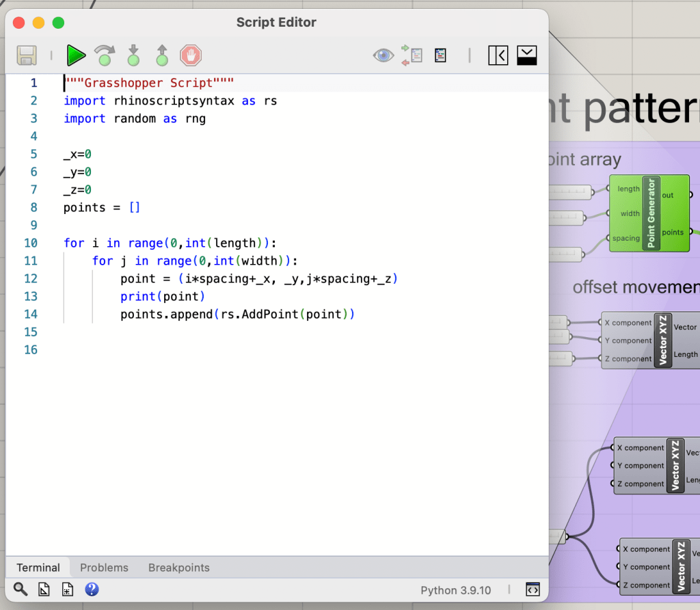The height and width of the screenshot is (610, 700).
Task: Save the script using the floppy disk icon
Action: click(x=27, y=55)
